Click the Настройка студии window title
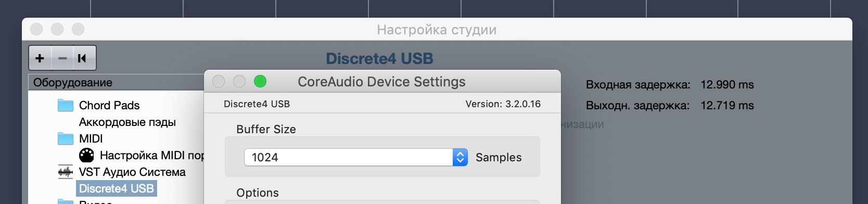This screenshot has width=868, height=204. pyautogui.click(x=437, y=30)
